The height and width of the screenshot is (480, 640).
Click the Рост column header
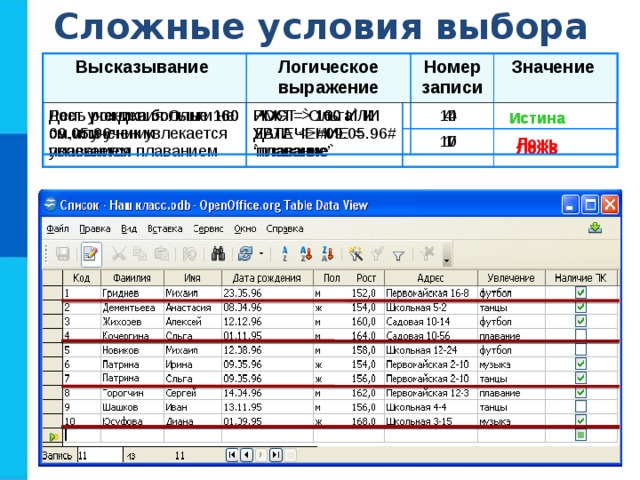coord(366,278)
